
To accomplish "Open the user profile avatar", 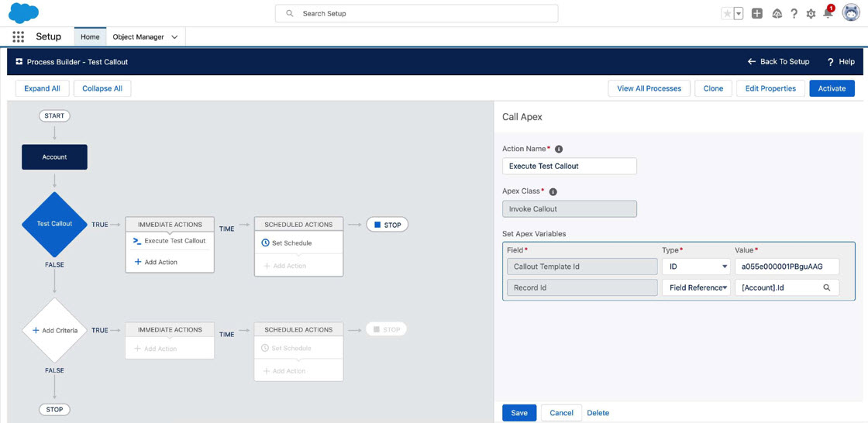I will coord(851,12).
